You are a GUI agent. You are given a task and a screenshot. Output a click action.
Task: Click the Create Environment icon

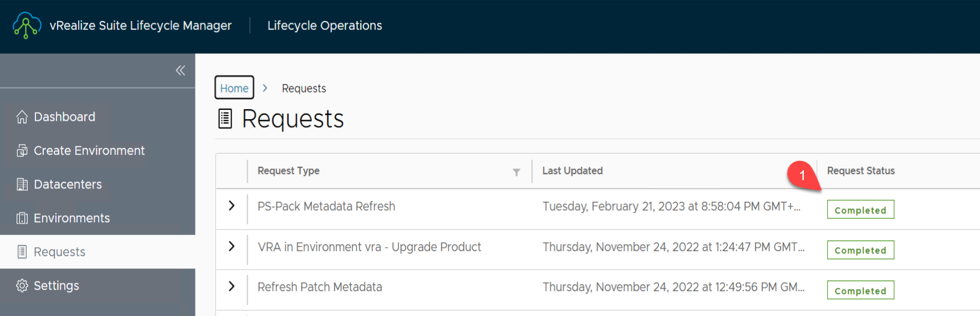pos(22,151)
